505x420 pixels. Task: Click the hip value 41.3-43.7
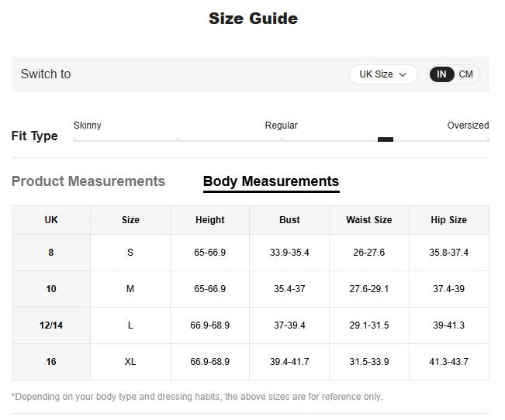click(448, 362)
